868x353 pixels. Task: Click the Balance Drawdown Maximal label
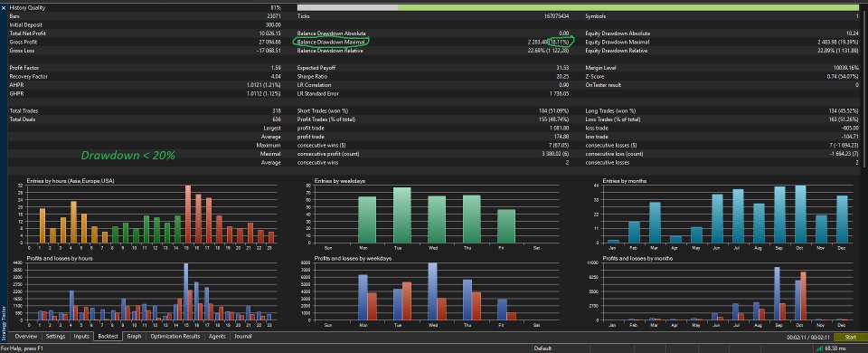click(331, 43)
